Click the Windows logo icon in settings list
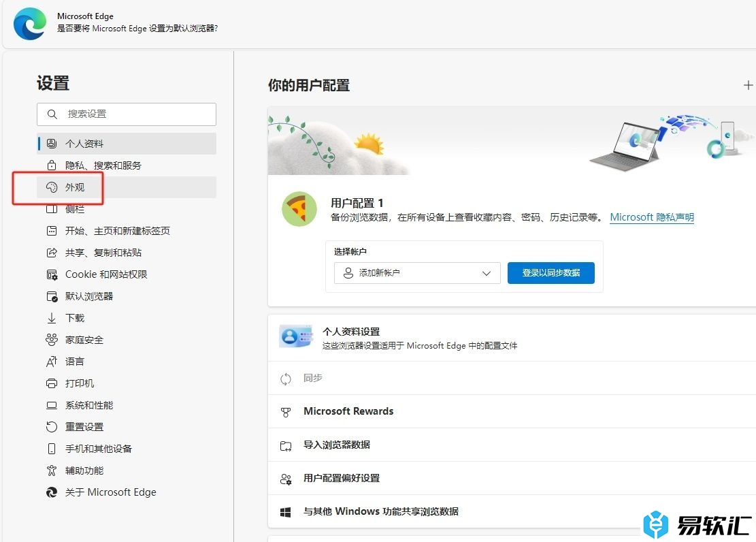Viewport: 756px width, 542px height. pyautogui.click(x=285, y=512)
